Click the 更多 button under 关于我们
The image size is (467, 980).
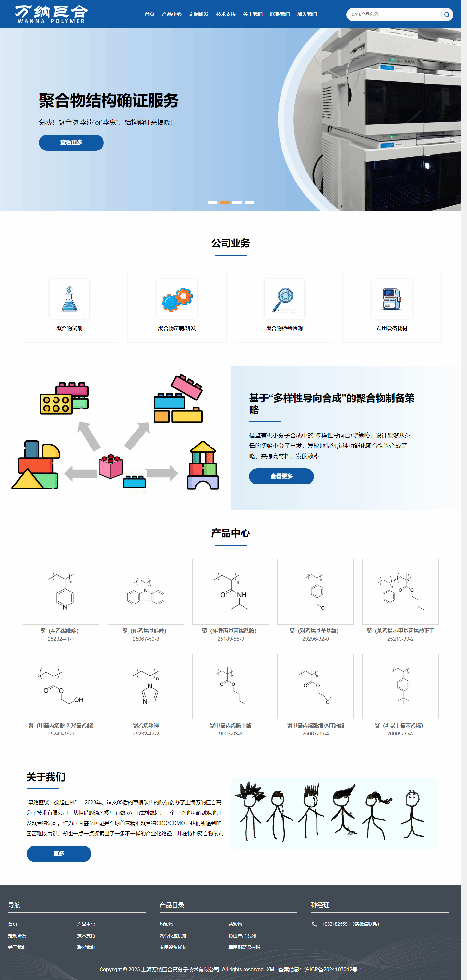(59, 854)
